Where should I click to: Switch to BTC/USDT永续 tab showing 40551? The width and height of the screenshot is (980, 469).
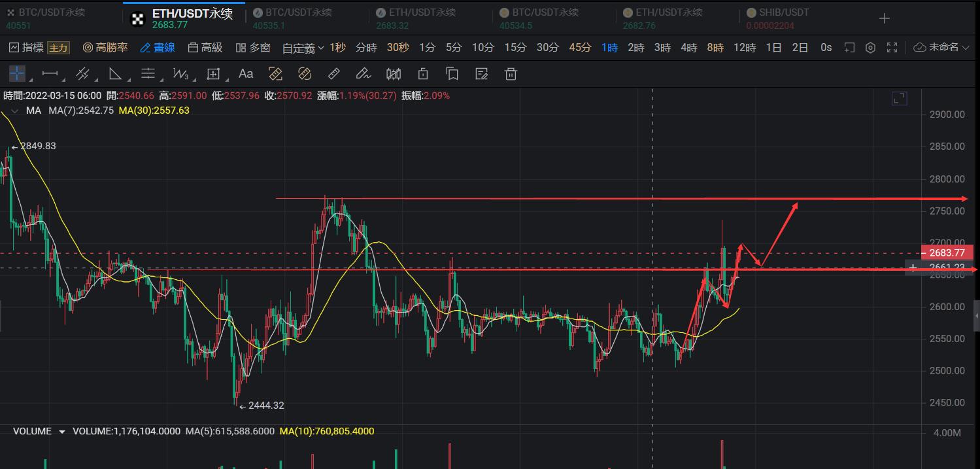[x=61, y=18]
